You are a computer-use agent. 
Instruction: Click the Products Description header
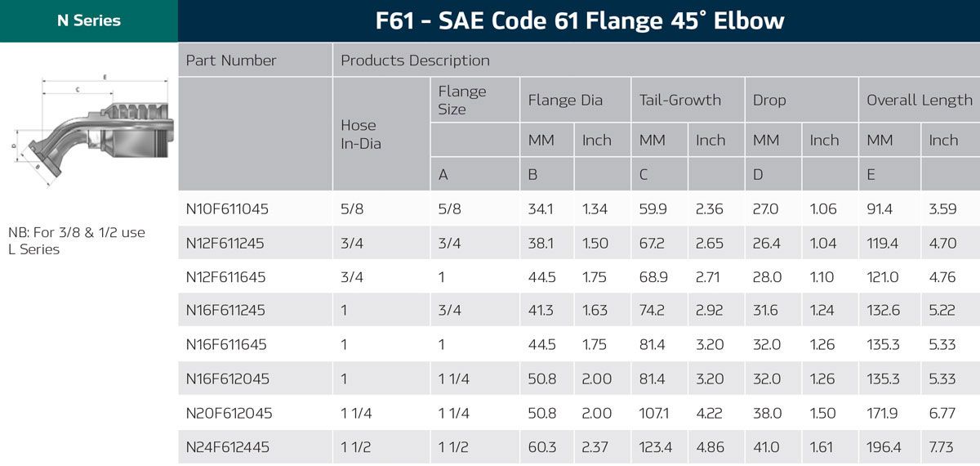click(x=415, y=60)
